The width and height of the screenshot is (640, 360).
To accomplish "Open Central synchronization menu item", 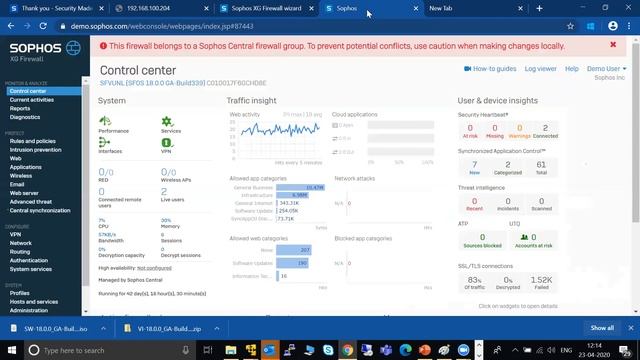I will 40,210.
